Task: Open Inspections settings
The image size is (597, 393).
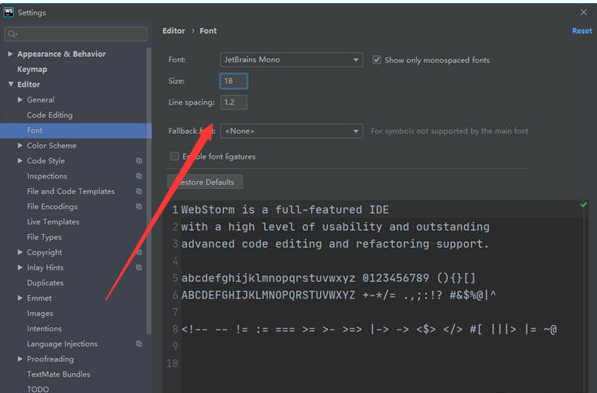Action: 47,176
